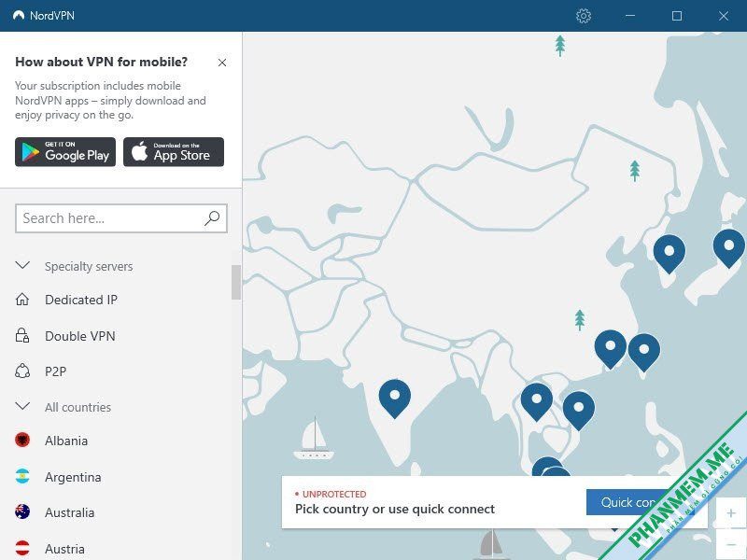
Task: Click the Austria flag icon
Action: click(22, 548)
